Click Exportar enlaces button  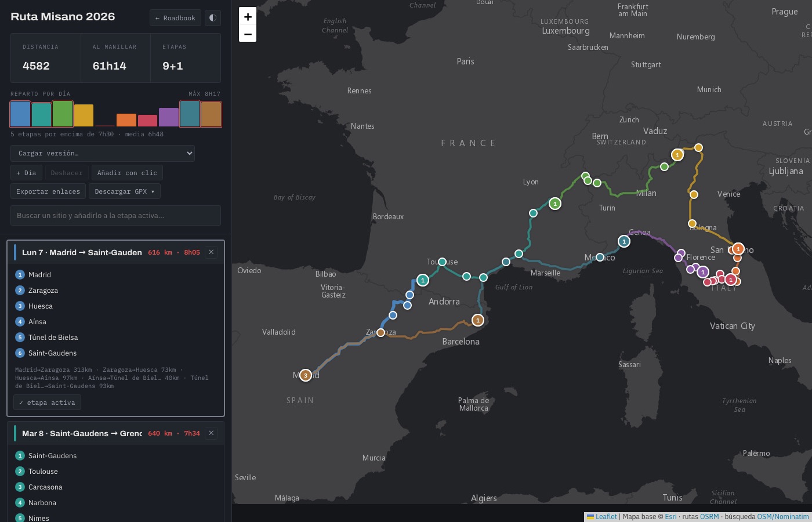48,191
